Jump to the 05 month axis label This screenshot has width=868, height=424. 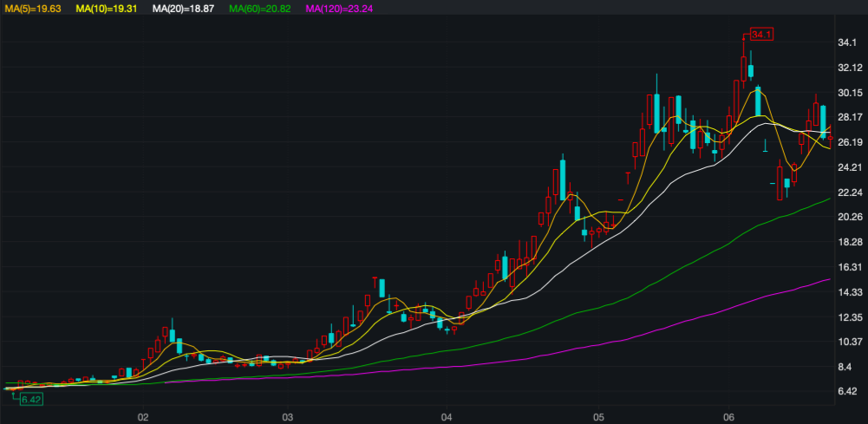pos(597,415)
